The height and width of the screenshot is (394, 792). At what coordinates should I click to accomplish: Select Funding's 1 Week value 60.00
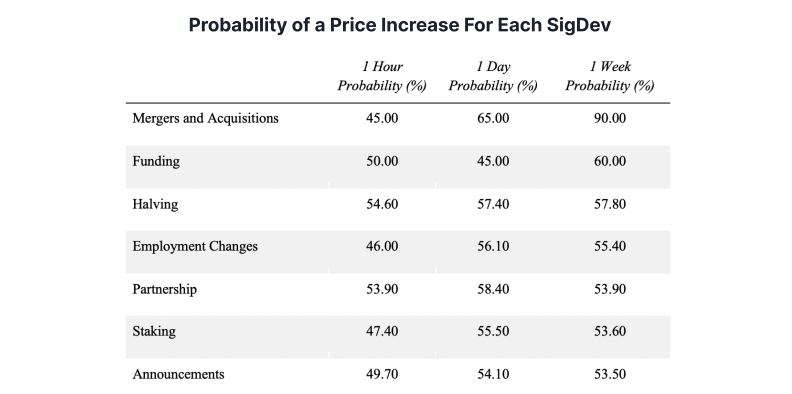point(610,162)
